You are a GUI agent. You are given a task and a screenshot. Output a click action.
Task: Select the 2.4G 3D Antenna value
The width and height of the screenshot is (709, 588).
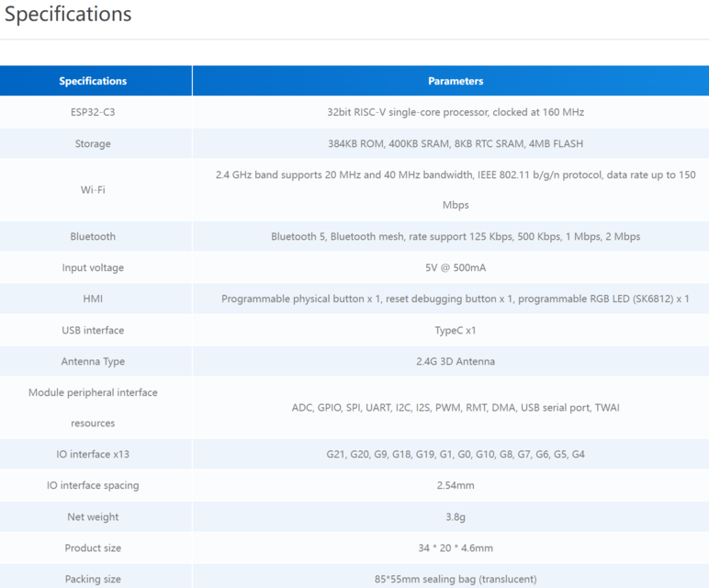pos(455,361)
